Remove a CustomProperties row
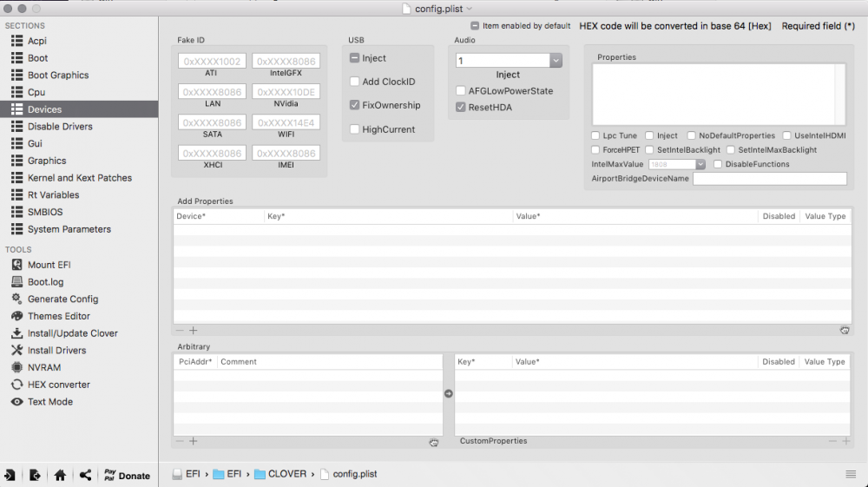The height and width of the screenshot is (487, 868). [832, 441]
